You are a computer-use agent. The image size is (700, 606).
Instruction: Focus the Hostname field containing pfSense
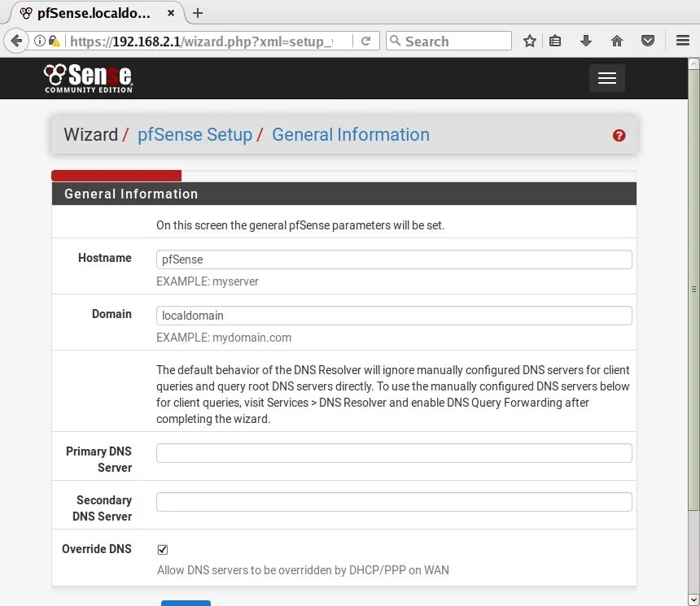point(394,259)
